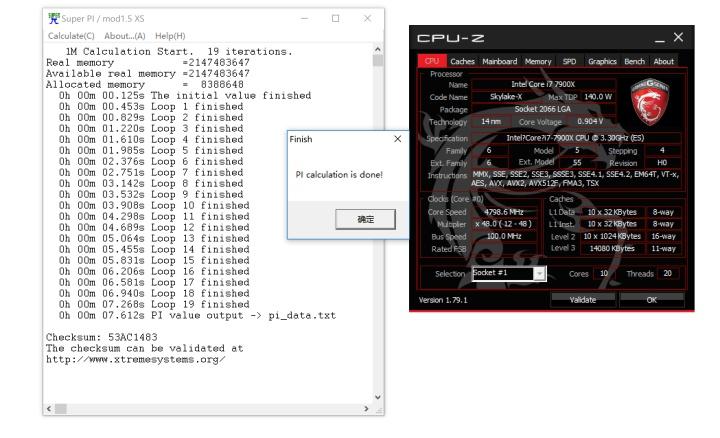Viewport: 720px width, 438px height.
Task: Click the 1M Calculation Start line
Action: (179, 51)
